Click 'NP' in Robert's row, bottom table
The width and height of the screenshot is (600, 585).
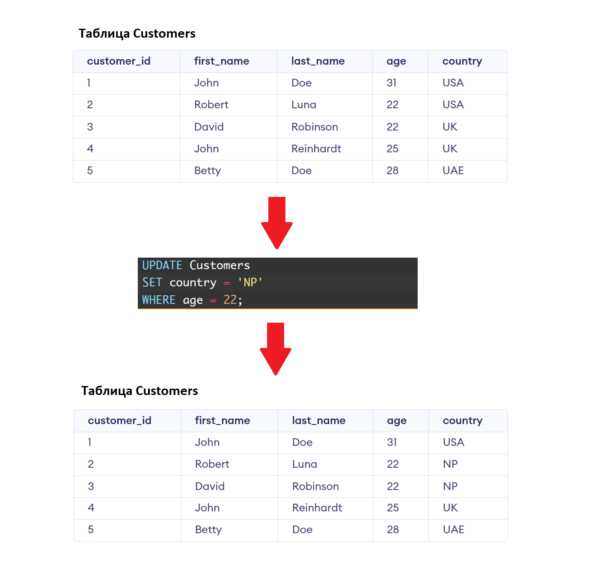(x=449, y=464)
